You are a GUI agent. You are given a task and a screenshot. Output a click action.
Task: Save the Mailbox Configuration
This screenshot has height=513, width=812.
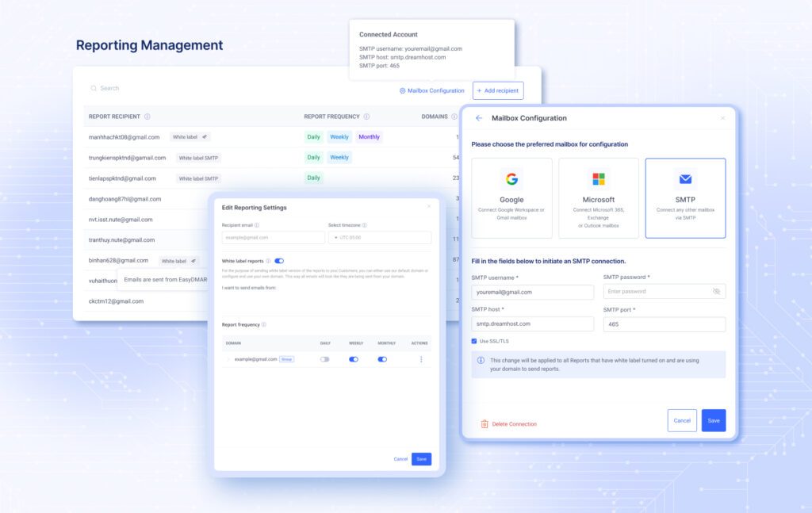pyautogui.click(x=713, y=420)
